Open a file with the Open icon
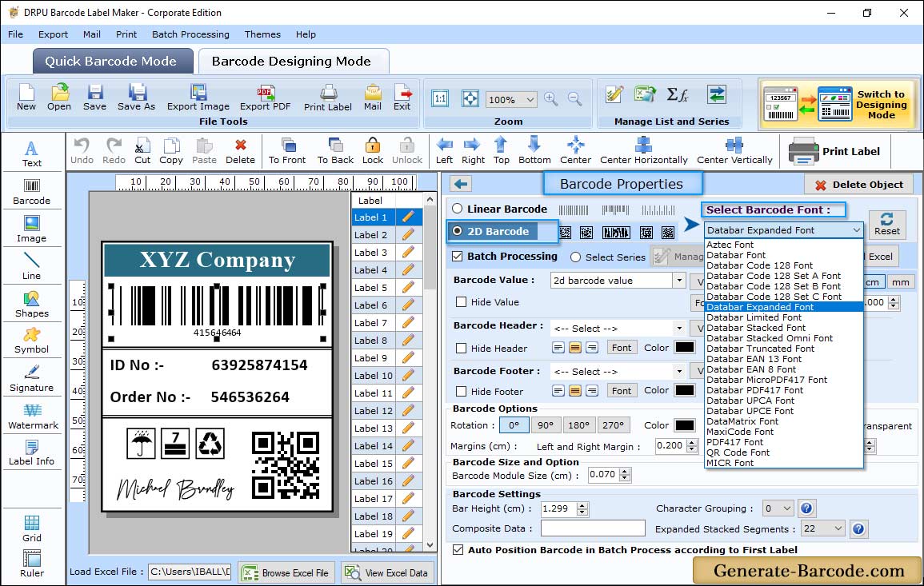 tap(59, 98)
